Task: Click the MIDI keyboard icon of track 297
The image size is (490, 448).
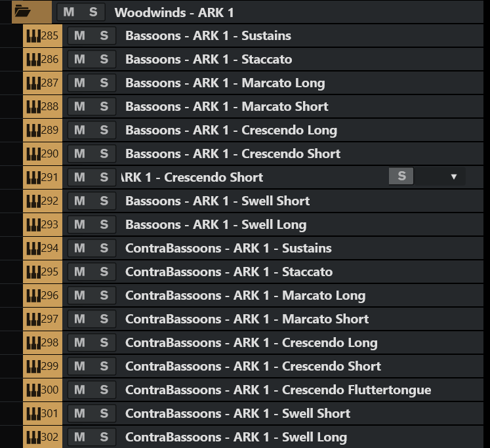Action: [x=33, y=319]
